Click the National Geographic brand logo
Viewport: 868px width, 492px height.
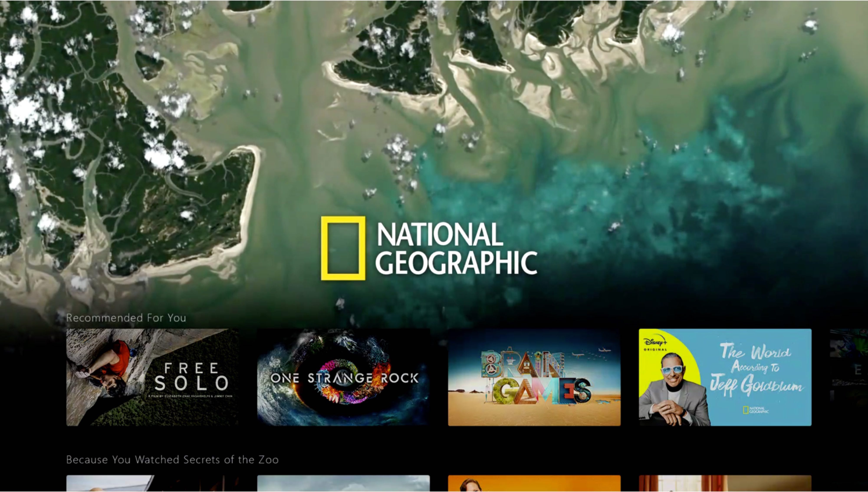(x=429, y=248)
